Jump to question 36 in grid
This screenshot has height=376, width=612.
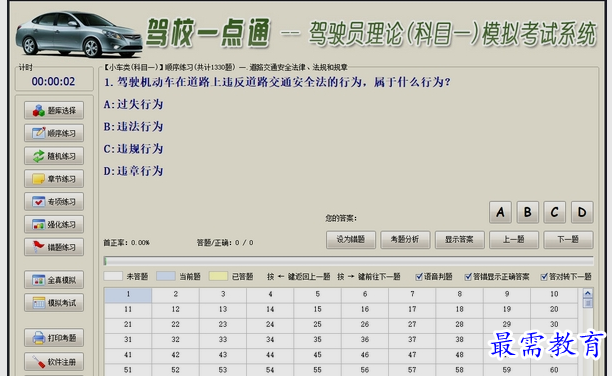tap(365, 340)
